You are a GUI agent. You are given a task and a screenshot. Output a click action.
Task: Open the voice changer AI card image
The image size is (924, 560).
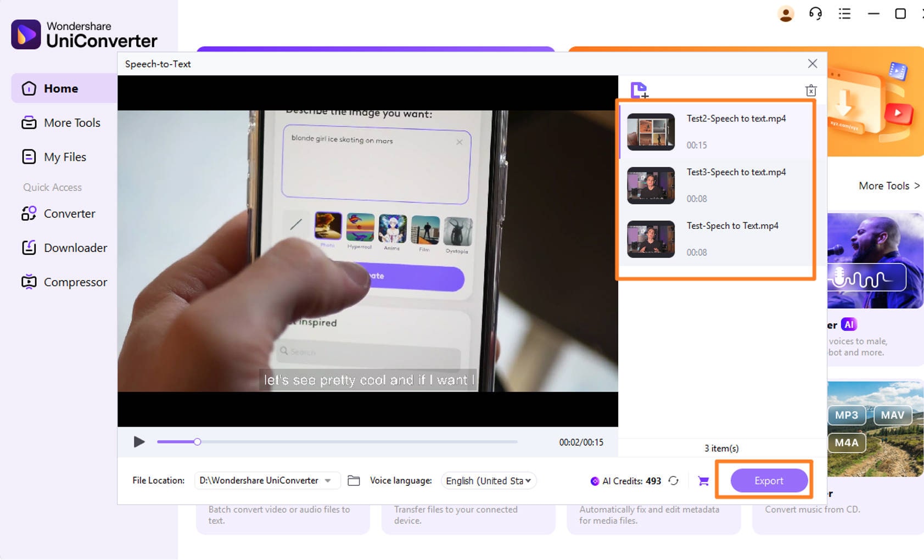(x=875, y=261)
